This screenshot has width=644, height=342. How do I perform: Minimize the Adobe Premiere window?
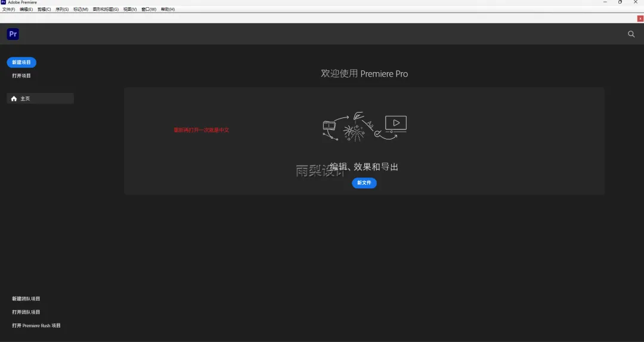coord(605,2)
